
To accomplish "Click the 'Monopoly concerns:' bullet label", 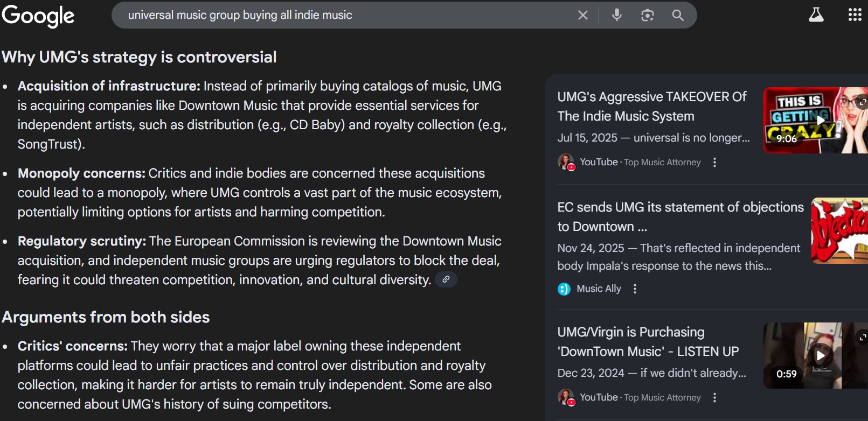I will point(81,173).
